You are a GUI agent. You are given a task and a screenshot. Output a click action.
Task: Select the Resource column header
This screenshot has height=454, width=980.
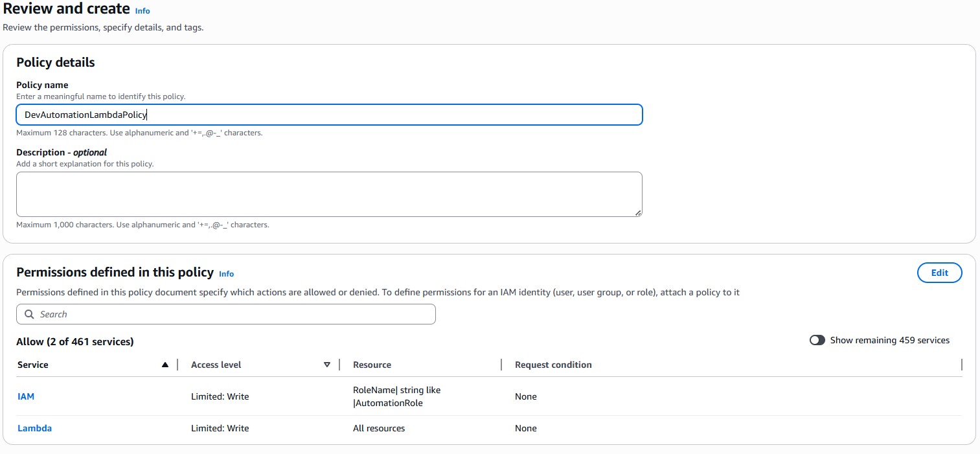coord(372,365)
